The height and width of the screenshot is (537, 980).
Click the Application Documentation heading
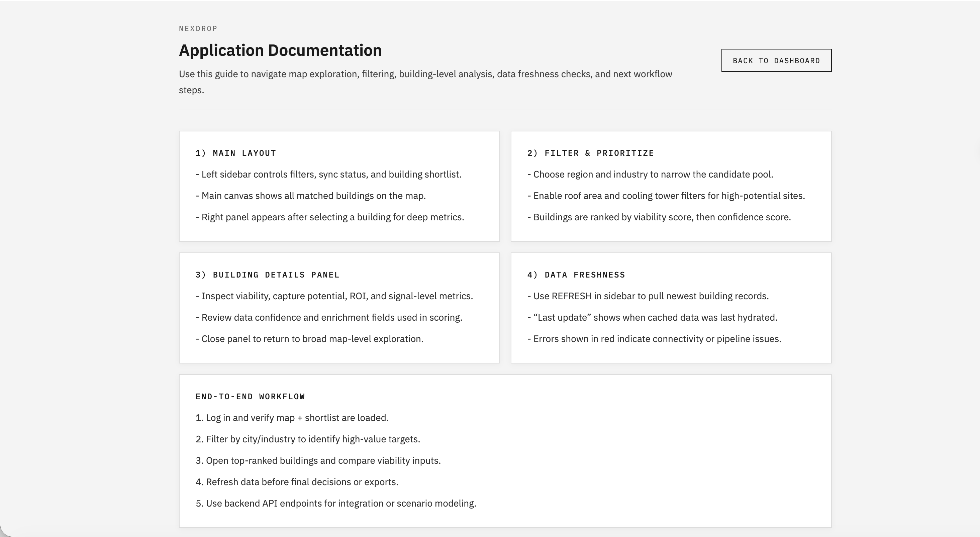(x=280, y=50)
